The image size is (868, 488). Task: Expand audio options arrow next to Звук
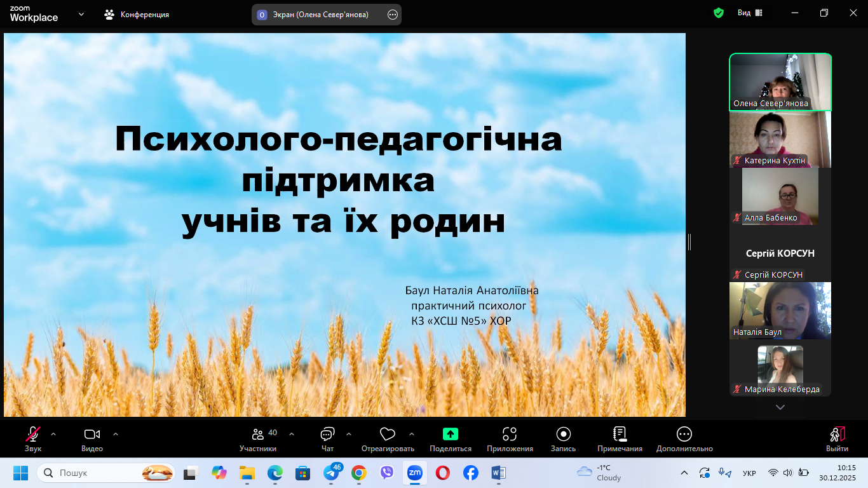pos(53,434)
